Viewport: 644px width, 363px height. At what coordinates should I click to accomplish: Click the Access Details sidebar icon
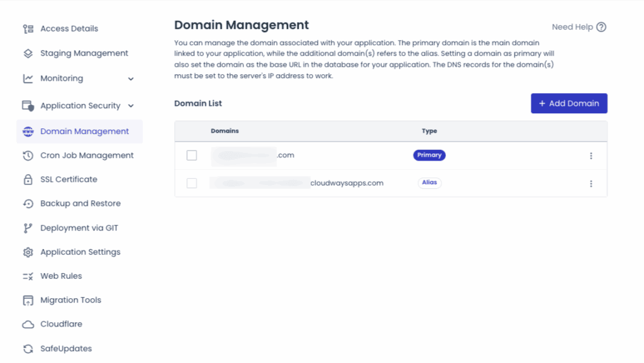[x=28, y=29]
